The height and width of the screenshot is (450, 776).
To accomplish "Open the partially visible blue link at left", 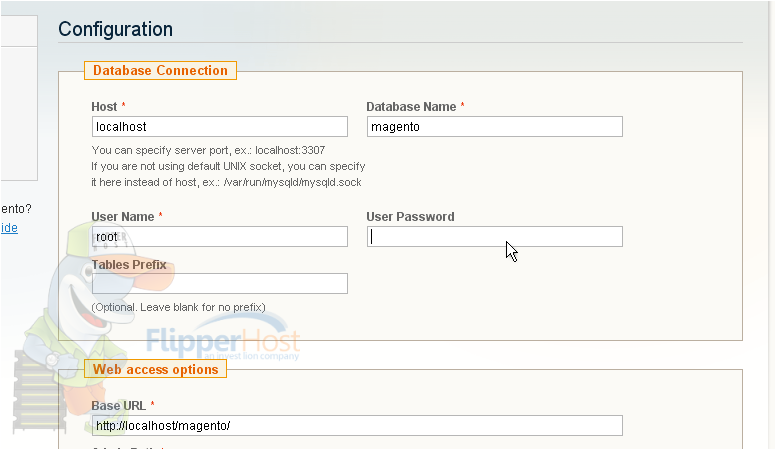I will pos(9,228).
